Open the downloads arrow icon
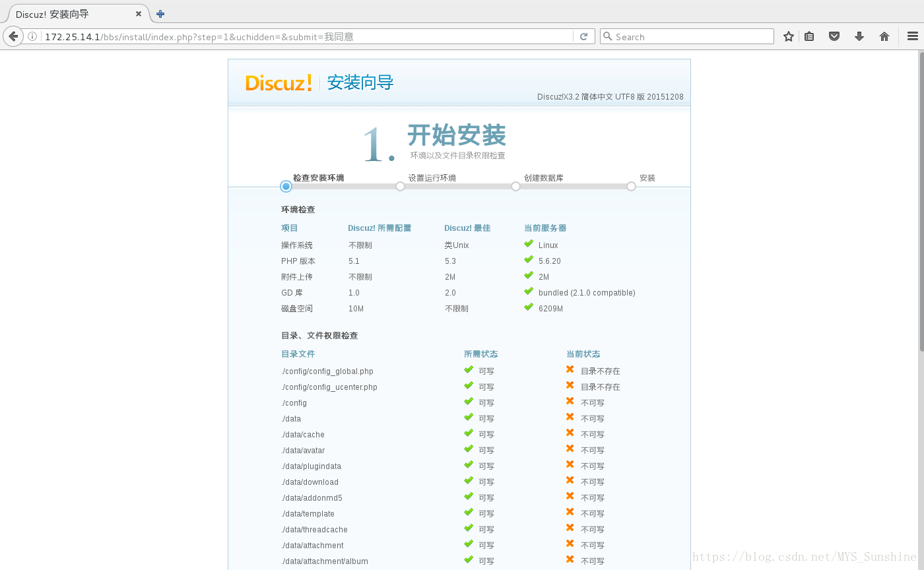This screenshot has width=924, height=570. coord(859,37)
